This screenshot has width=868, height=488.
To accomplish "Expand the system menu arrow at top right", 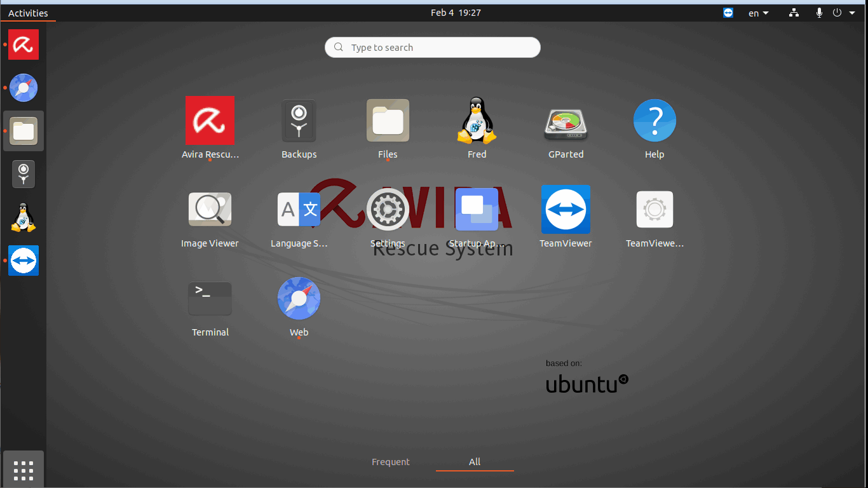I will point(852,13).
